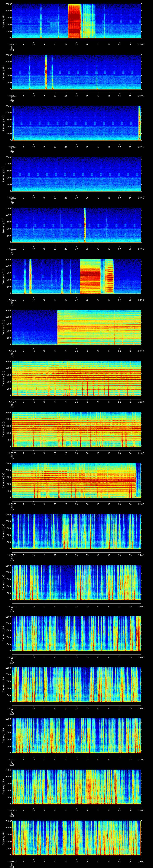Click the 34:00 end time label
Image resolution: width=153 pixels, height=868 pixels.
(141, 606)
